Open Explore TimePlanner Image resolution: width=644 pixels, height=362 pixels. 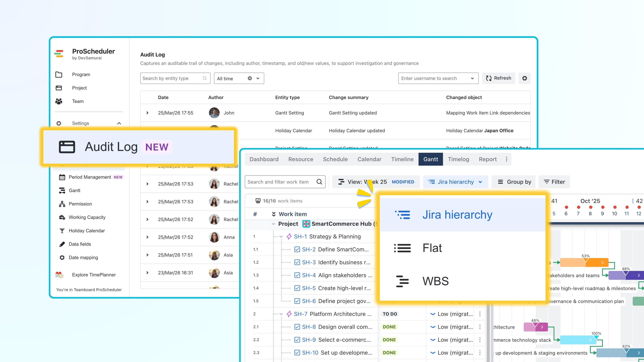pyautogui.click(x=94, y=275)
